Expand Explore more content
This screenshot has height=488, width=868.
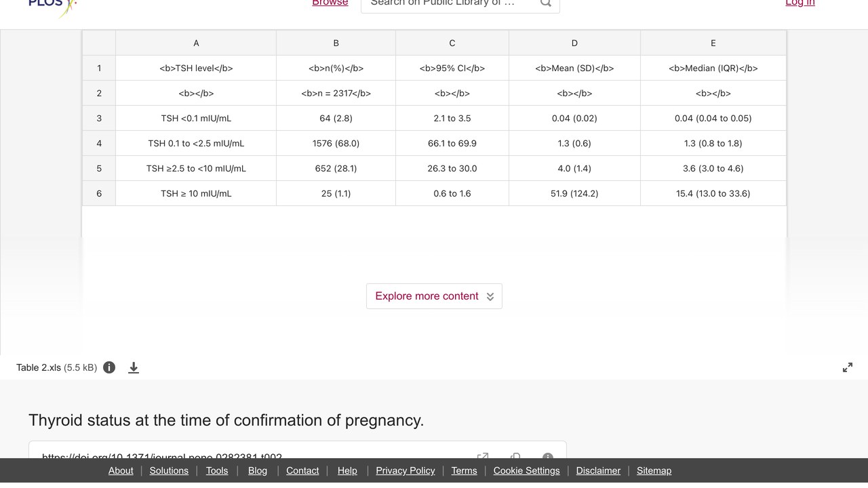(x=434, y=296)
